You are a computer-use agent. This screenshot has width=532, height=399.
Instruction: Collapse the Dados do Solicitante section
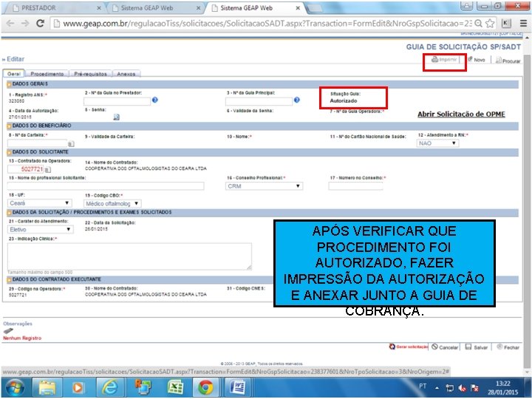pyautogui.click(x=9, y=152)
